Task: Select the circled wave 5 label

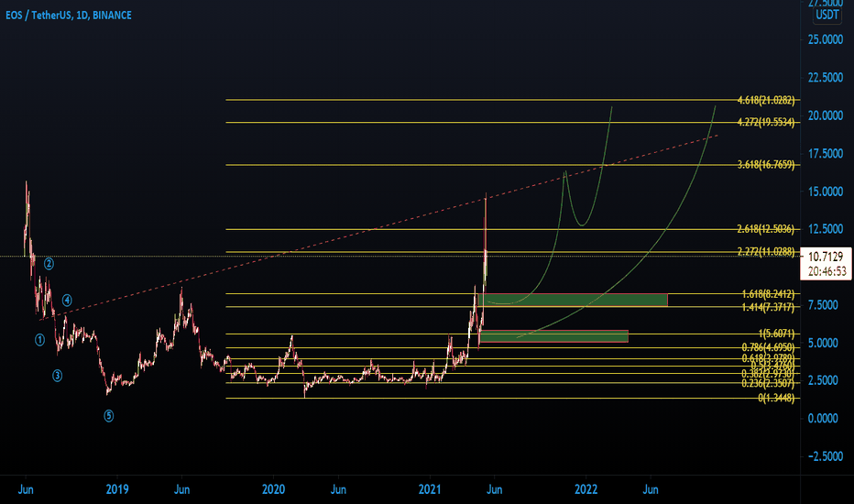Action: point(109,416)
